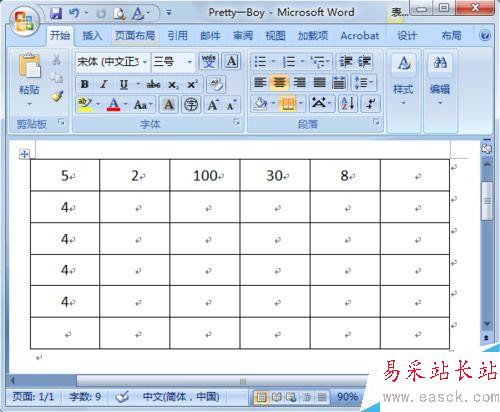This screenshot has width=500, height=412.
Task: Switch to the 插入 tab
Action: [x=92, y=35]
